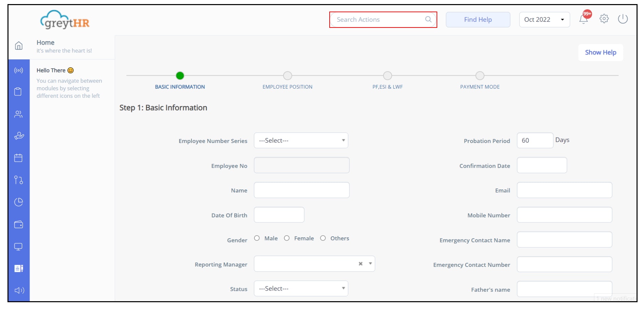Select the Female gender radio button
The image size is (644, 309).
click(x=287, y=238)
